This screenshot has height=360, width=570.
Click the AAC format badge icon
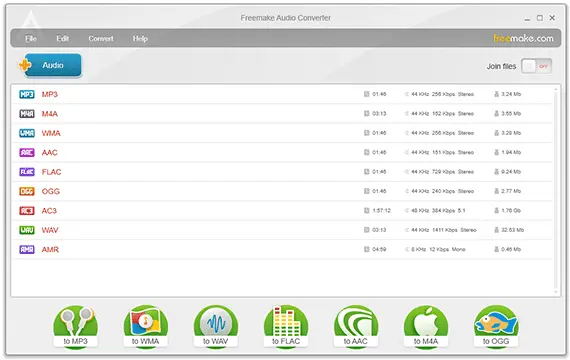tap(27, 152)
